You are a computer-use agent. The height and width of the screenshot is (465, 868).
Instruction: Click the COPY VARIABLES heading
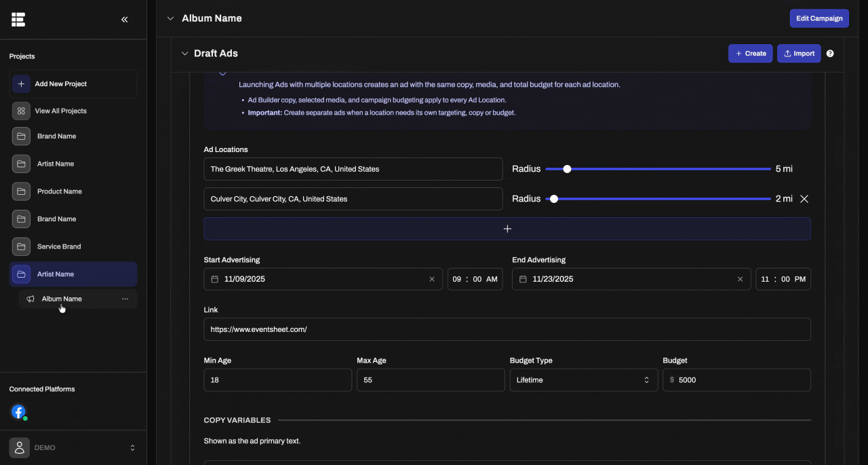point(237,420)
